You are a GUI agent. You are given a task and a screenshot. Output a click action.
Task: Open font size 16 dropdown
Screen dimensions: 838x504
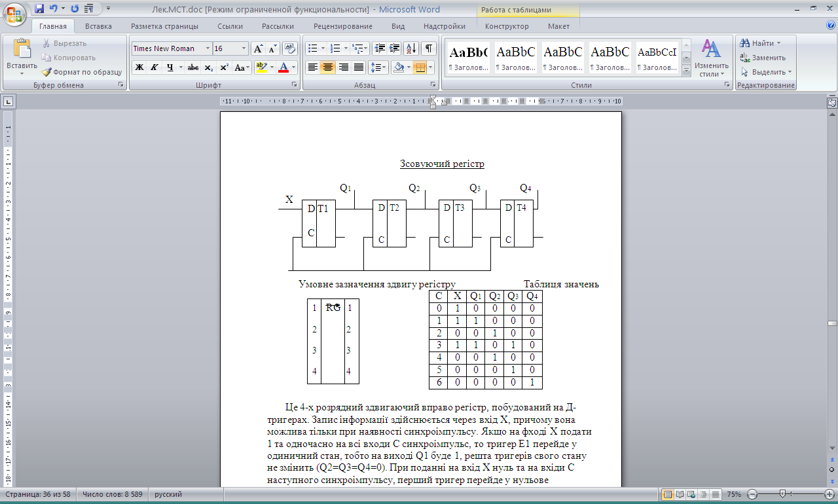(244, 48)
